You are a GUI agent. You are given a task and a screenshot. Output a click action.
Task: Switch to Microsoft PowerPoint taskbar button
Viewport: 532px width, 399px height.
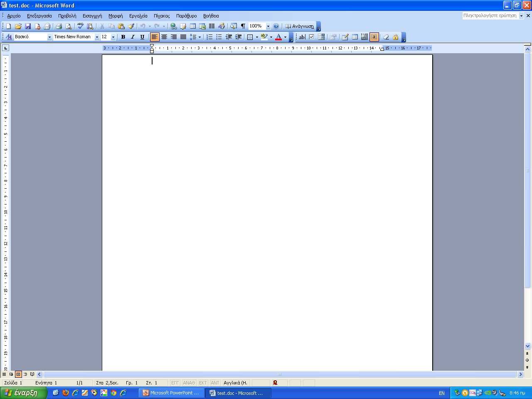click(171, 393)
